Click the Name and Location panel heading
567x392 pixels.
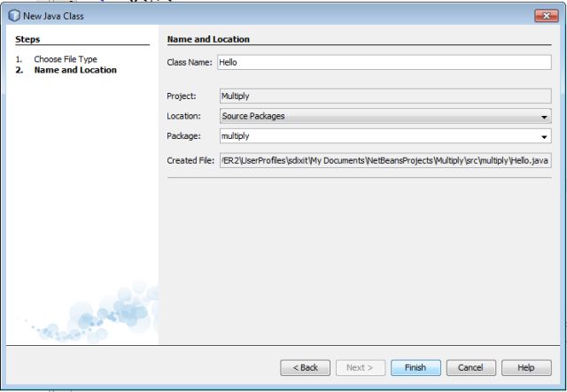pyautogui.click(x=208, y=40)
